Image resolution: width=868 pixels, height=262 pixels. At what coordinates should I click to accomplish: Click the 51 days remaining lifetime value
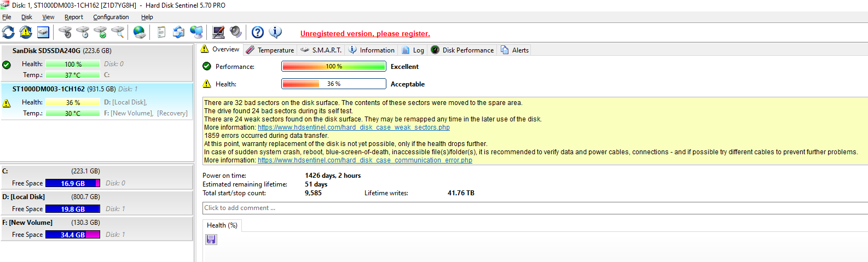(316, 184)
